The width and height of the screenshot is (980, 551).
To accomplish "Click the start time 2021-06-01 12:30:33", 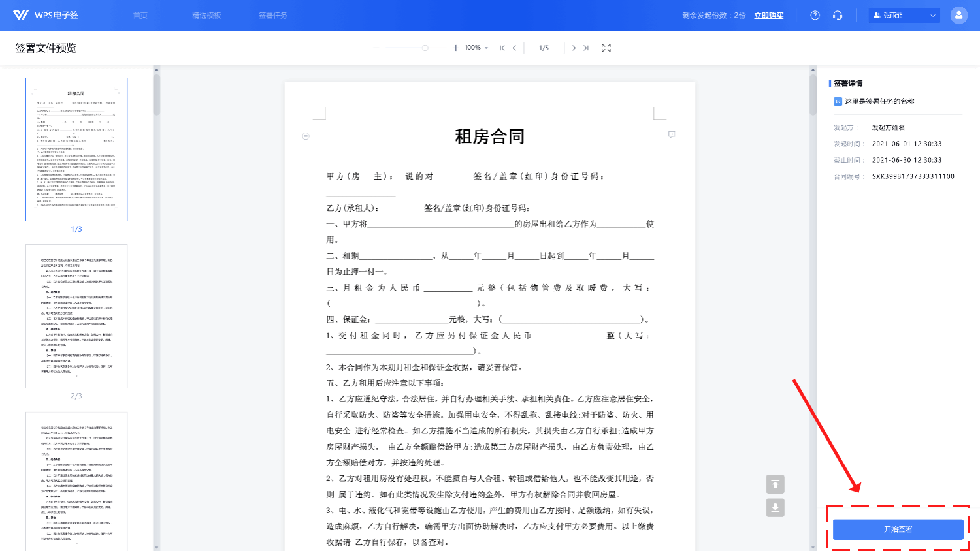I will pyautogui.click(x=907, y=144).
